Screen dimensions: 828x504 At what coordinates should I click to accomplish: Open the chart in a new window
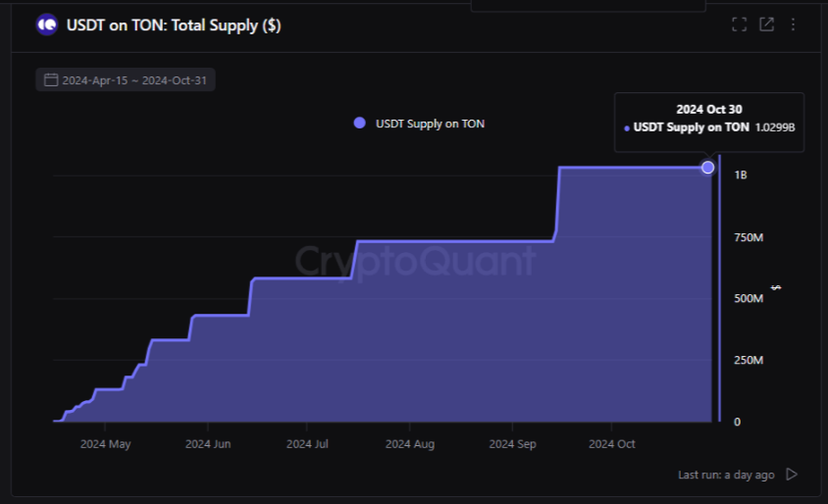click(766, 25)
